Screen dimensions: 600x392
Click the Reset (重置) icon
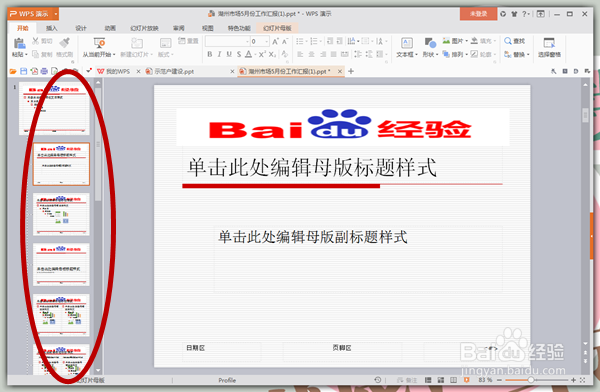tap(182, 41)
